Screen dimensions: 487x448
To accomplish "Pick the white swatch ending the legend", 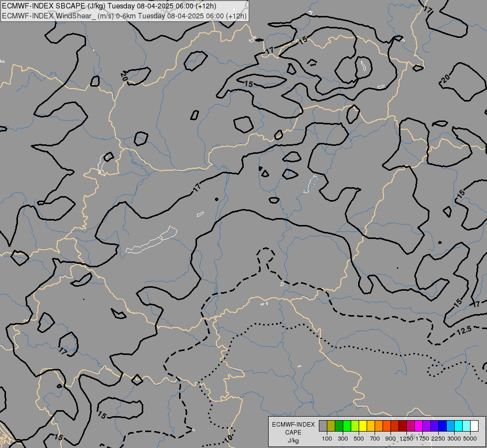I will click(474, 426).
